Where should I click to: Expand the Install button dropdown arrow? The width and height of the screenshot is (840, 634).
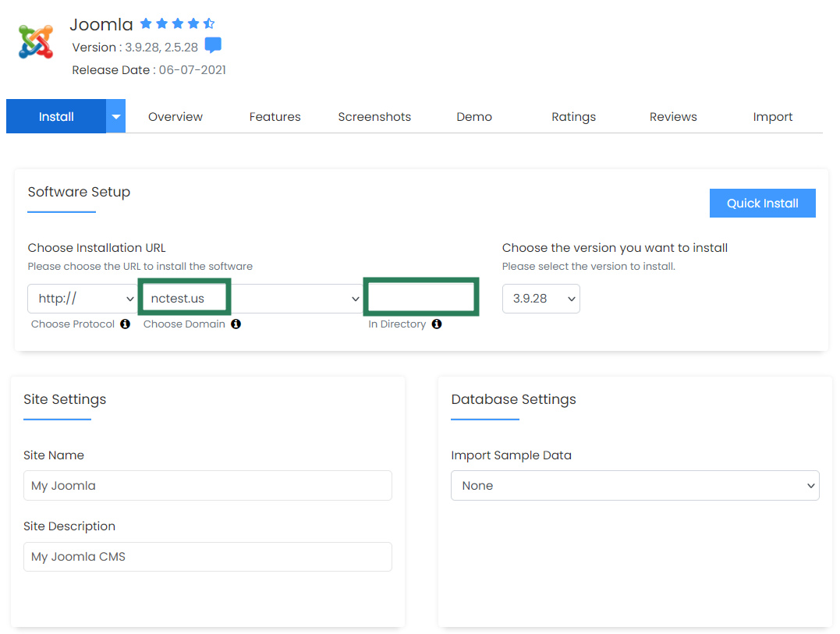pyautogui.click(x=115, y=116)
